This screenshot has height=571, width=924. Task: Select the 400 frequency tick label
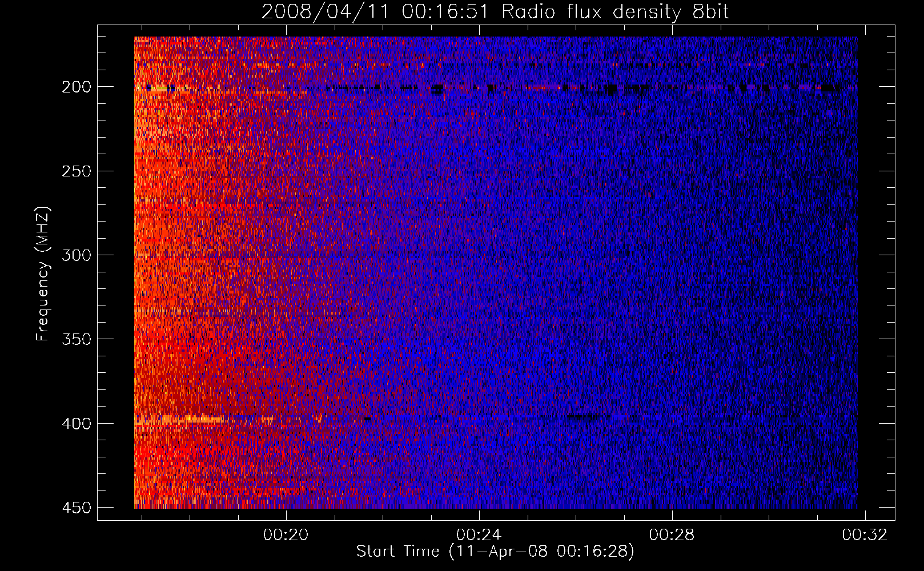pos(77,424)
